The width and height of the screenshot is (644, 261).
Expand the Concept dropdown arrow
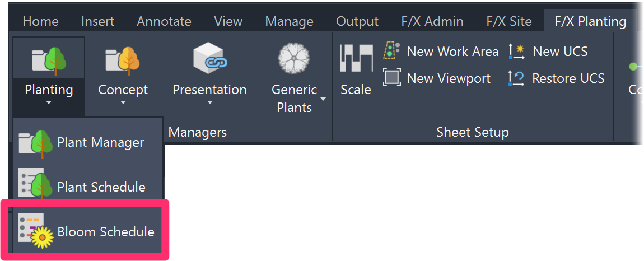[x=123, y=102]
